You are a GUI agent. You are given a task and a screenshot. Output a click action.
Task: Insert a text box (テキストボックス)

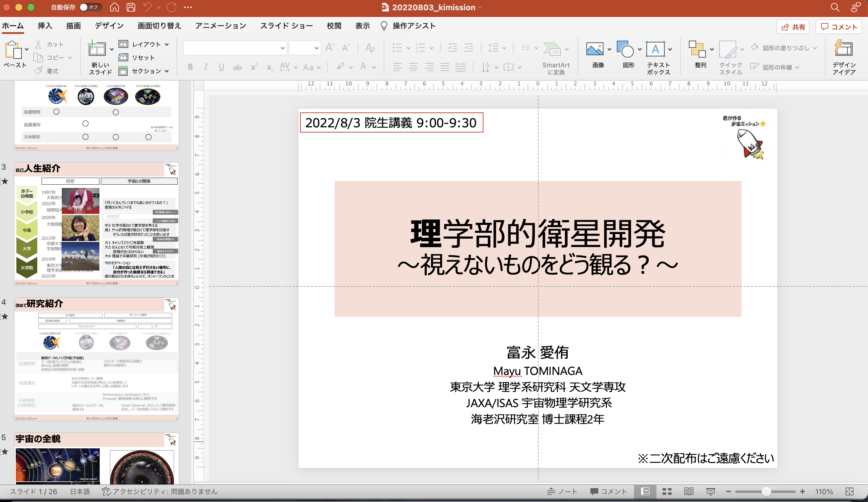click(655, 49)
